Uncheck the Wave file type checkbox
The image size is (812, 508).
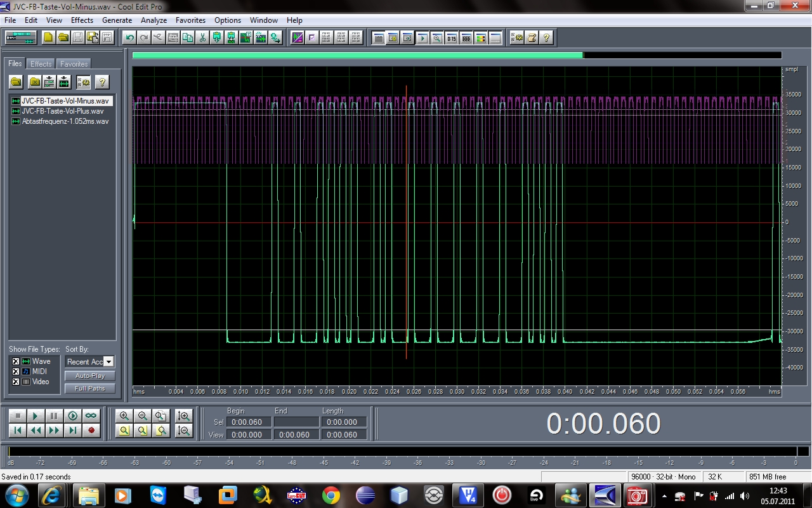pyautogui.click(x=16, y=361)
